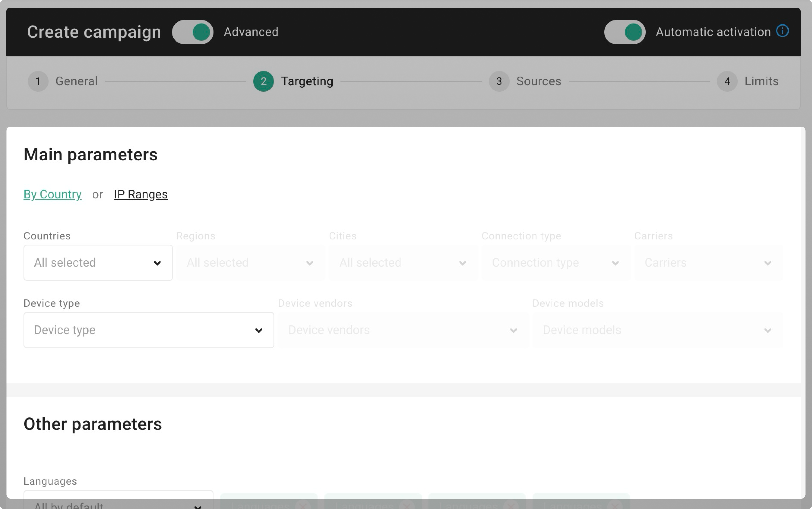
Task: Click the numbered circle for step 1 General
Action: tap(38, 81)
